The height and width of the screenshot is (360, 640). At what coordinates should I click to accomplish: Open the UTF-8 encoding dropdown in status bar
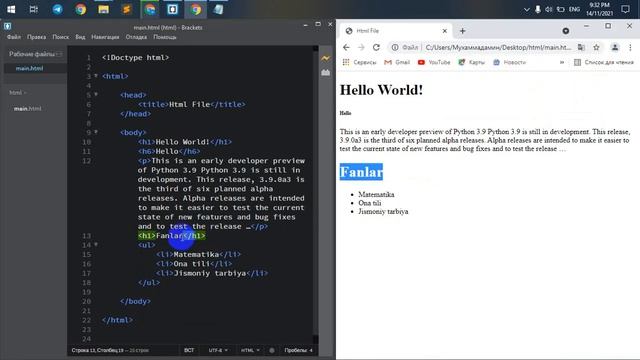218,350
